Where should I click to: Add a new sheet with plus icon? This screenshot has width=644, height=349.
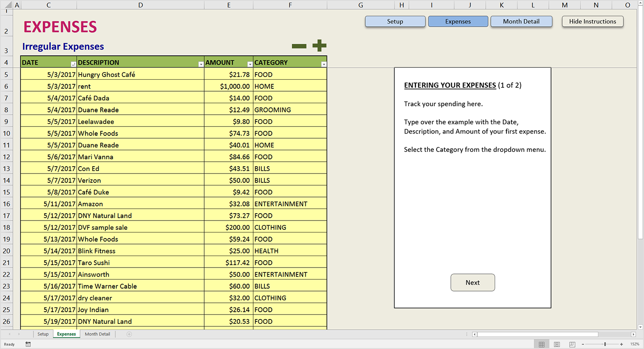129,334
